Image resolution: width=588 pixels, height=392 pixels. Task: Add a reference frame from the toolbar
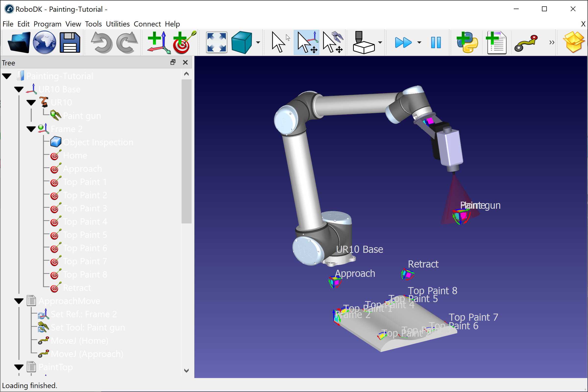[x=157, y=42]
